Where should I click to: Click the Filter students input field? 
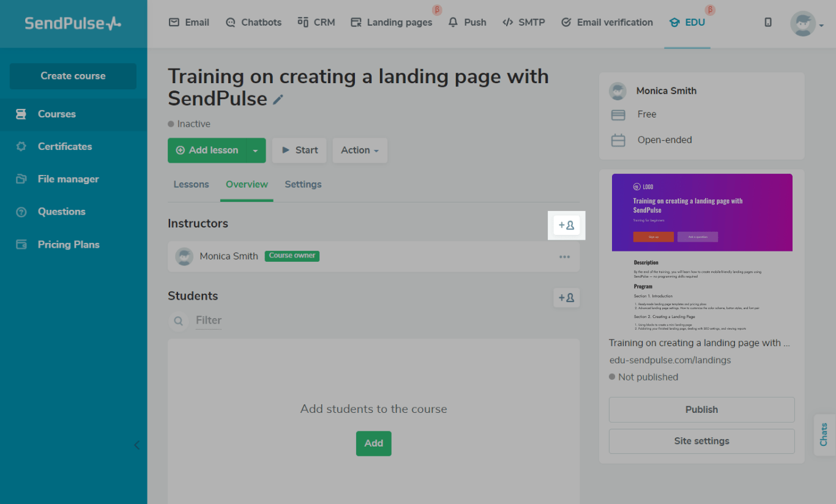209,321
